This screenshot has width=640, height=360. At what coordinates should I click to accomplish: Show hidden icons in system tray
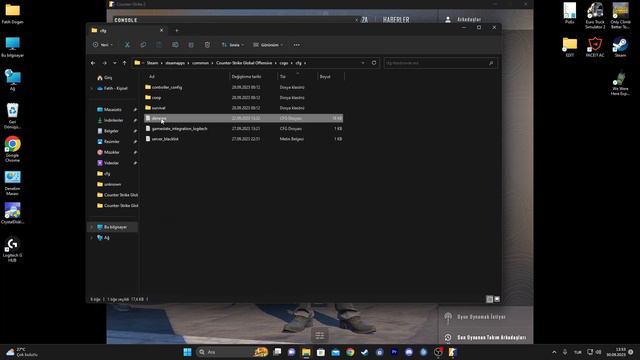click(x=554, y=352)
